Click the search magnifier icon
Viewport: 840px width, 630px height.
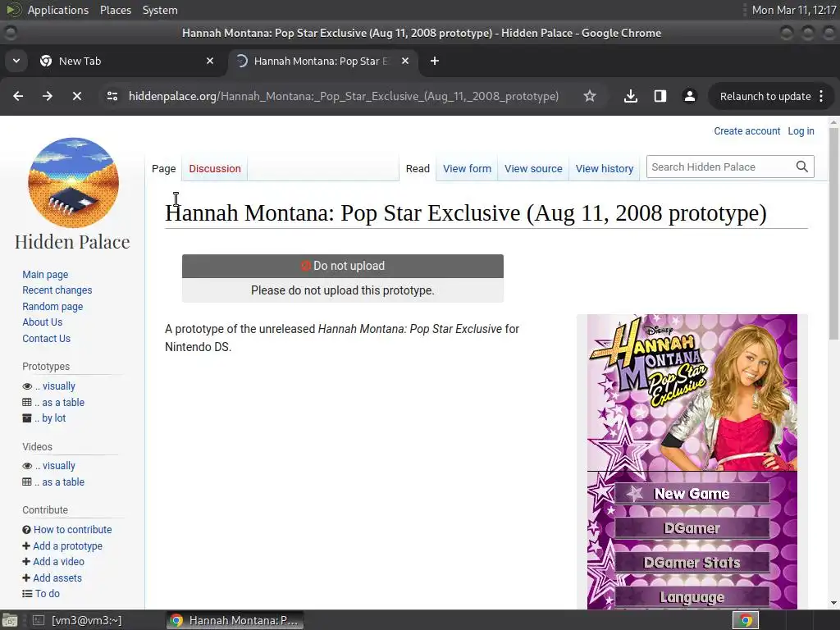(x=802, y=167)
